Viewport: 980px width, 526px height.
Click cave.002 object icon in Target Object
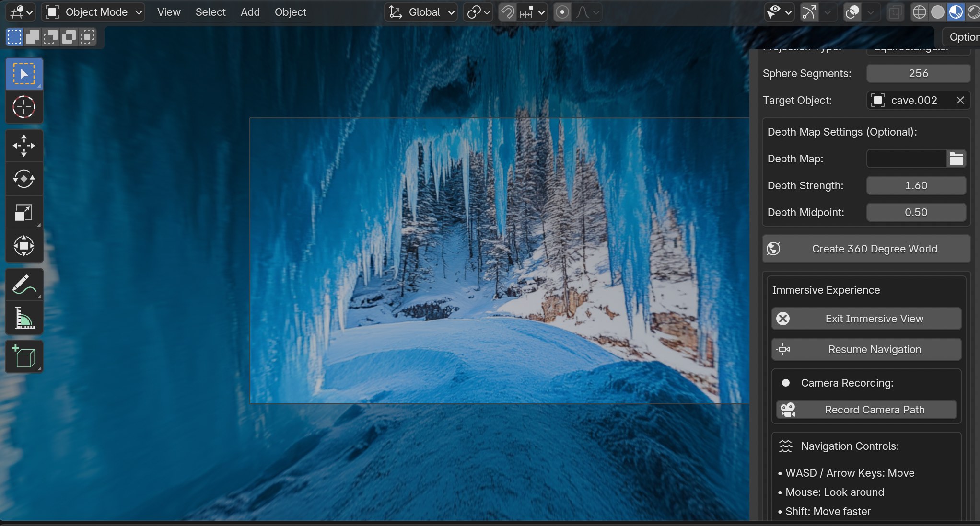pyautogui.click(x=878, y=100)
